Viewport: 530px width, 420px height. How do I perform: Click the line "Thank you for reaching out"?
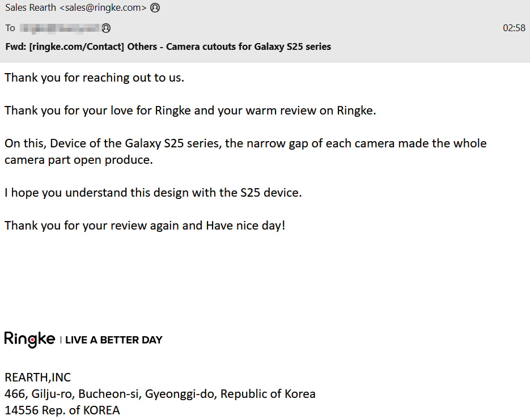pyautogui.click(x=94, y=78)
